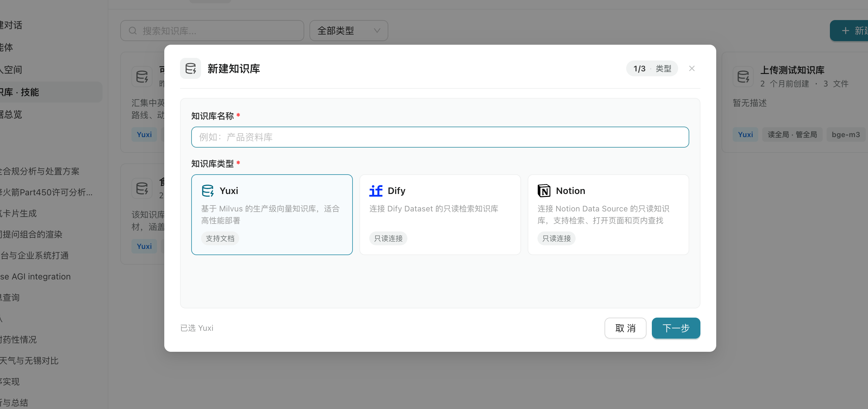Click the 知识库名称 label
The width and height of the screenshot is (868, 409).
click(212, 116)
